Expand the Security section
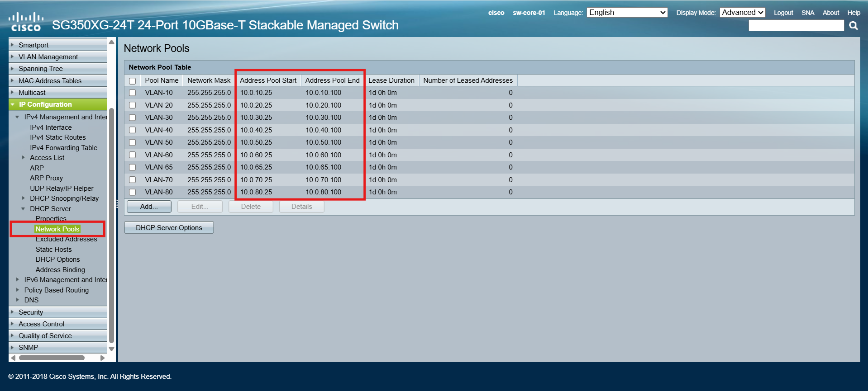 click(x=31, y=312)
